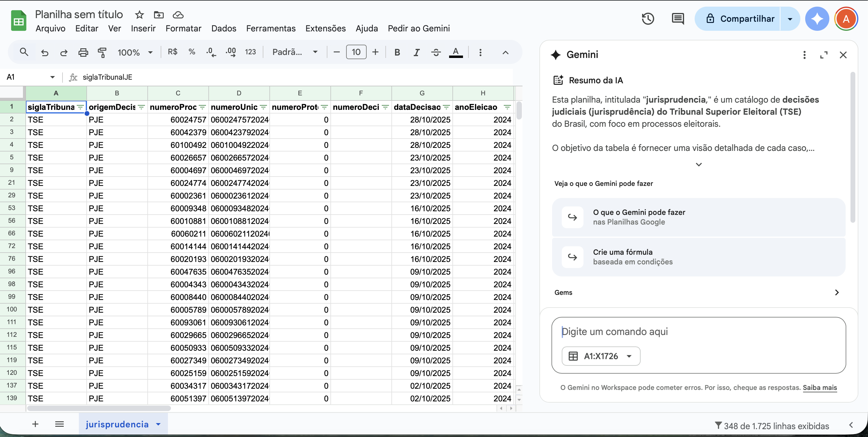The height and width of the screenshot is (437, 868).
Task: Click the star to favorite document
Action: [139, 15]
